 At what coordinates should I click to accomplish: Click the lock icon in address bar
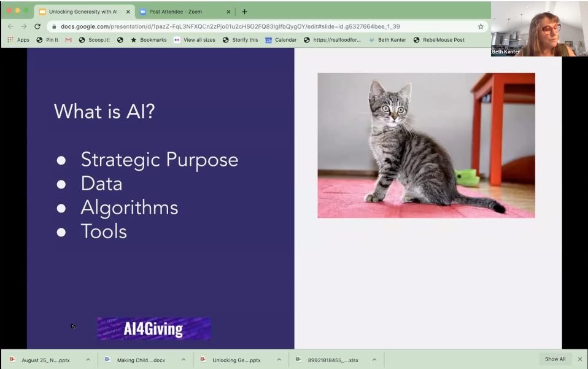[x=54, y=26]
